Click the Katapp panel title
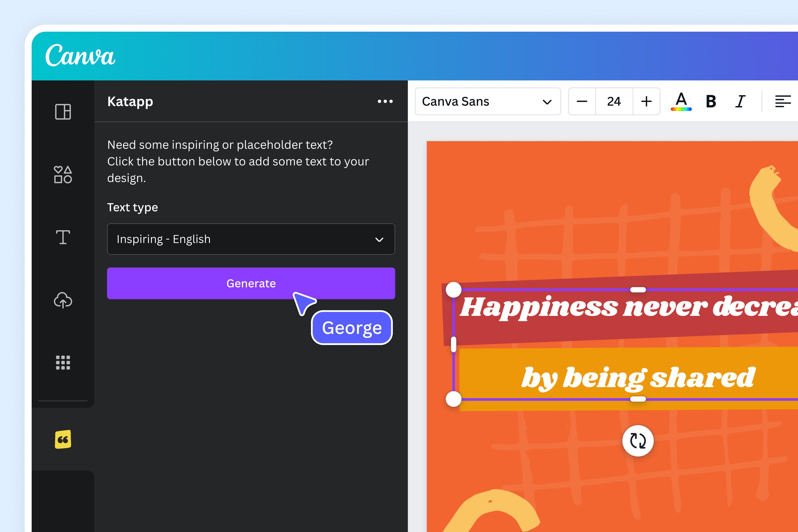 pyautogui.click(x=130, y=101)
